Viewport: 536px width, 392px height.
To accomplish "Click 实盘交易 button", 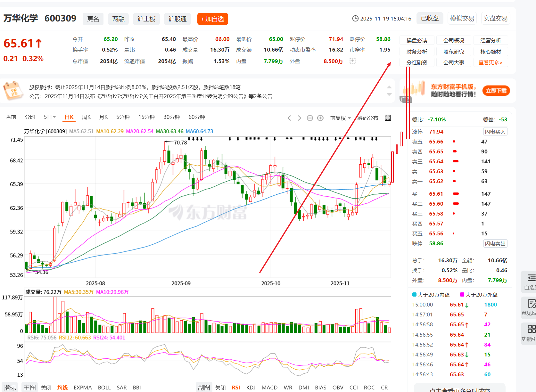I will (x=495, y=18).
